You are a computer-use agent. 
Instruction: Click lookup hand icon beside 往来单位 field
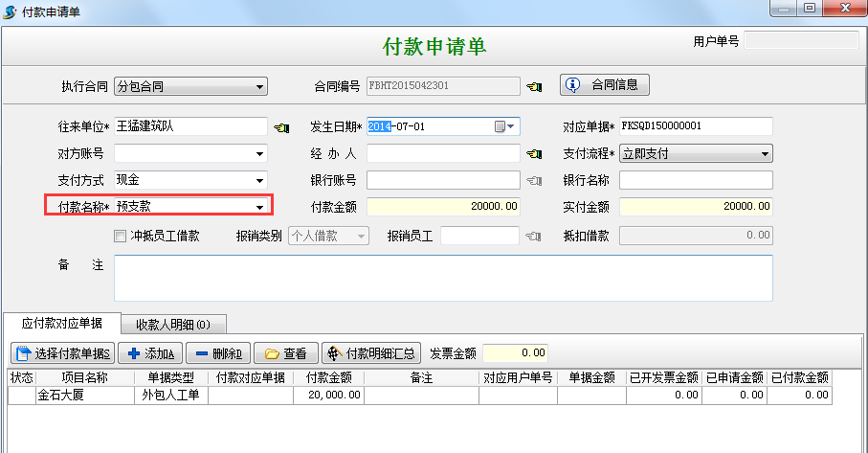(281, 127)
